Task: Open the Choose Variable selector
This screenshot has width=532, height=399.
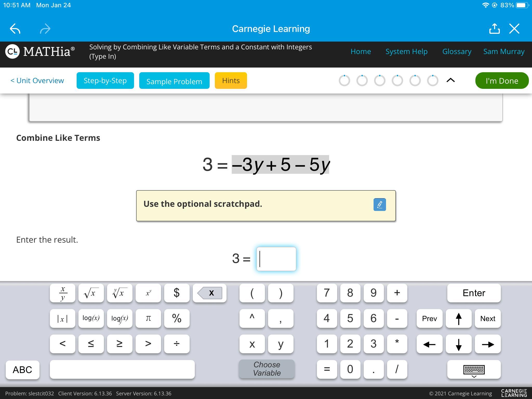Action: click(x=267, y=369)
